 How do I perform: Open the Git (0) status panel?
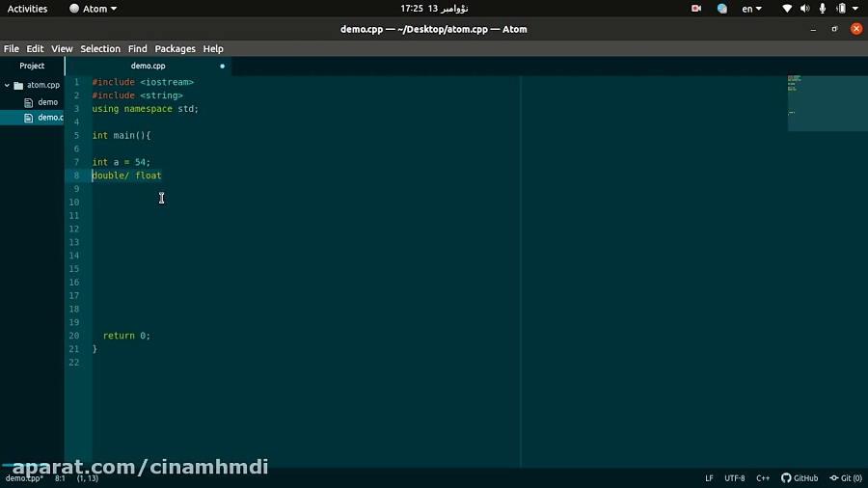[x=846, y=478]
